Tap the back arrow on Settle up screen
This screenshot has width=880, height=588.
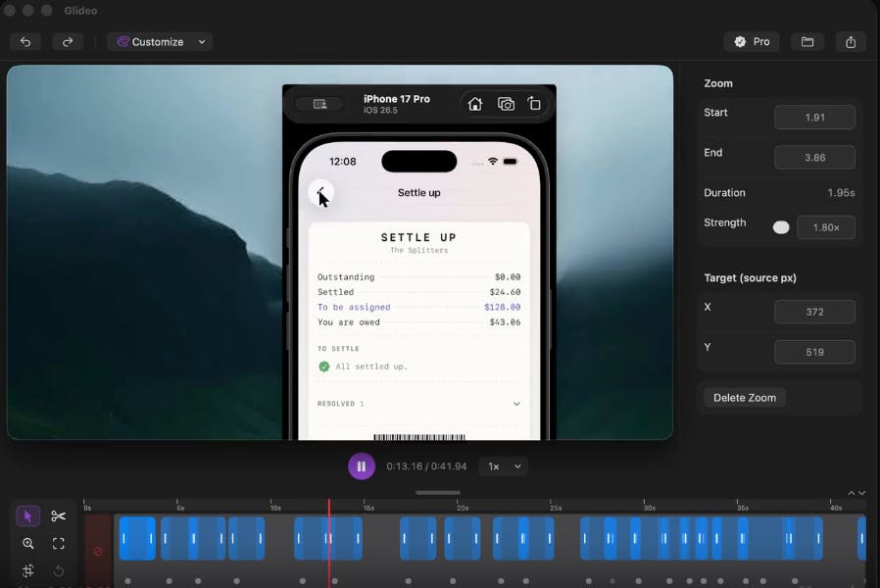click(x=321, y=192)
